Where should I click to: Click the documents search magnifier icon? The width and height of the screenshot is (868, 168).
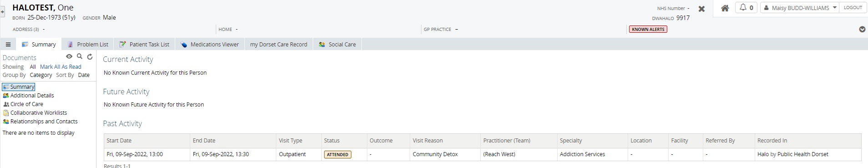tap(80, 56)
